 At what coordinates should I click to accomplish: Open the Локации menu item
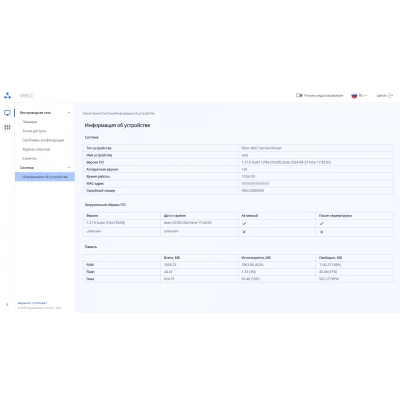point(30,122)
